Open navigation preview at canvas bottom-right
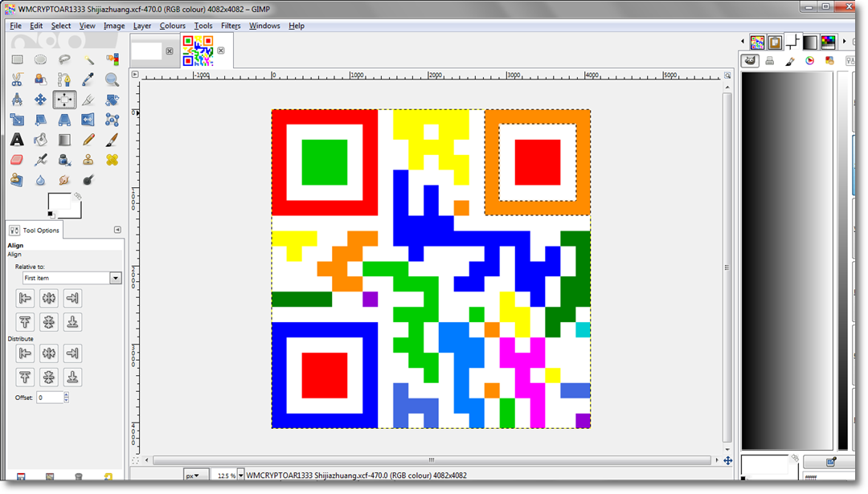The width and height of the screenshot is (868, 494). (x=728, y=460)
